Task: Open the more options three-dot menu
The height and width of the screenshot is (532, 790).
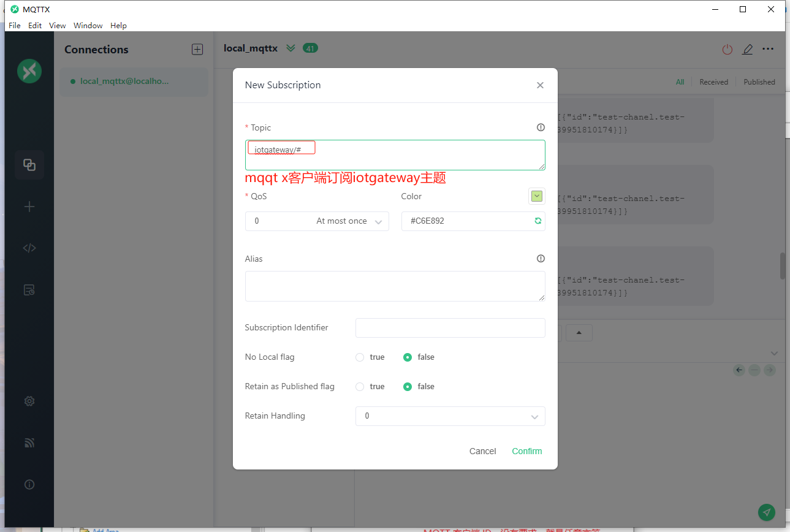Action: pyautogui.click(x=768, y=49)
